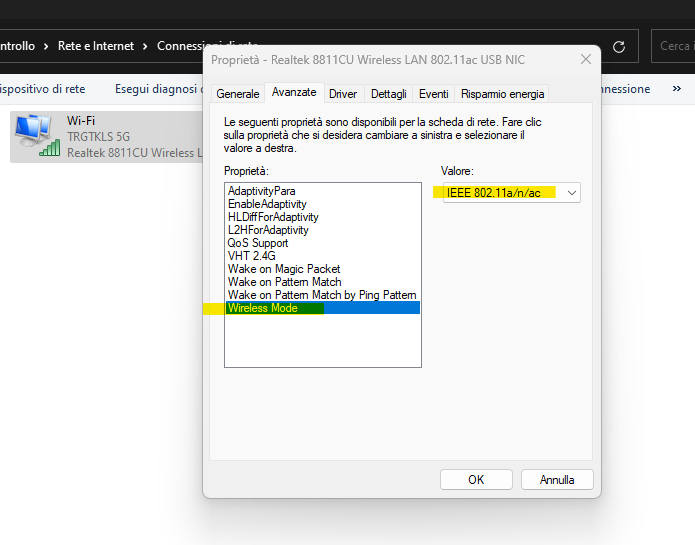Close the Realtek properties dialog
The image size is (695, 545).
(584, 60)
